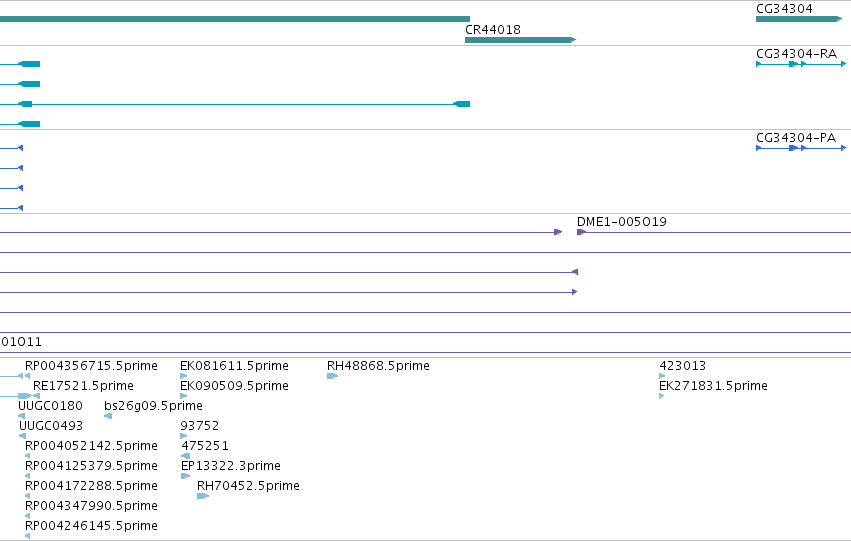Select the RH70452.5prime EST glyph
Image resolution: width=851 pixels, height=541 pixels.
(203, 496)
